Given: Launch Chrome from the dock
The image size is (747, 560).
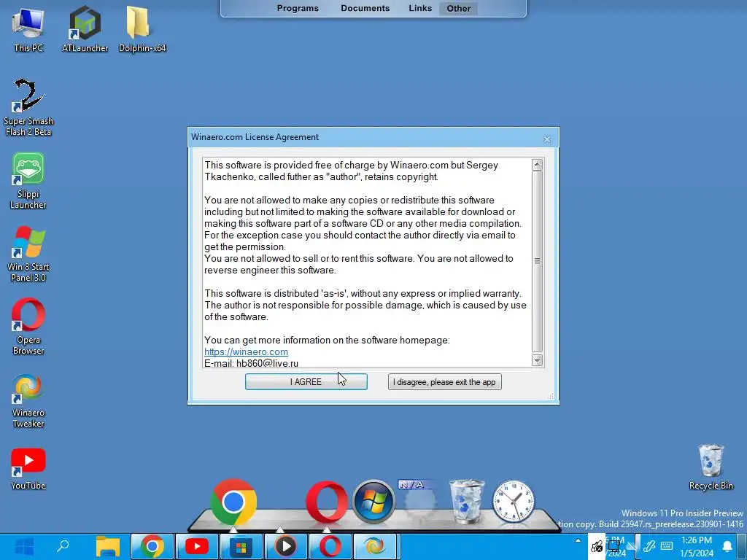Looking at the screenshot, I should click(x=233, y=502).
